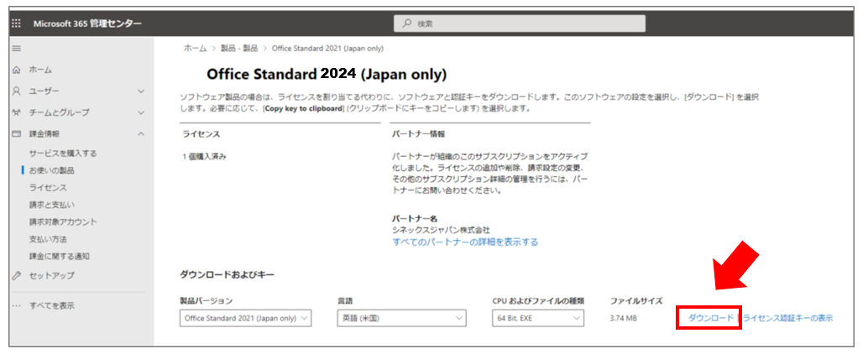This screenshot has width=868, height=354.
Task: Click the billing card icon in sidebar
Action: click(16, 134)
